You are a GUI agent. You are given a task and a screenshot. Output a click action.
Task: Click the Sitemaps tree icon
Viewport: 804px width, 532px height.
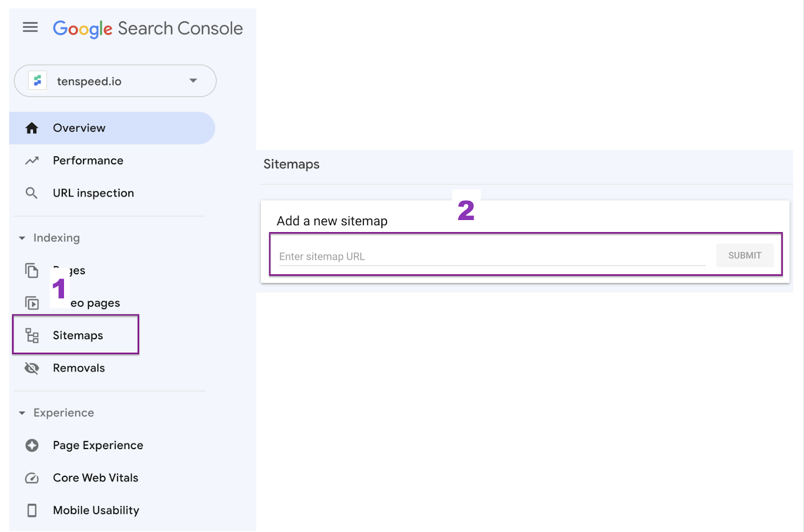pos(32,335)
